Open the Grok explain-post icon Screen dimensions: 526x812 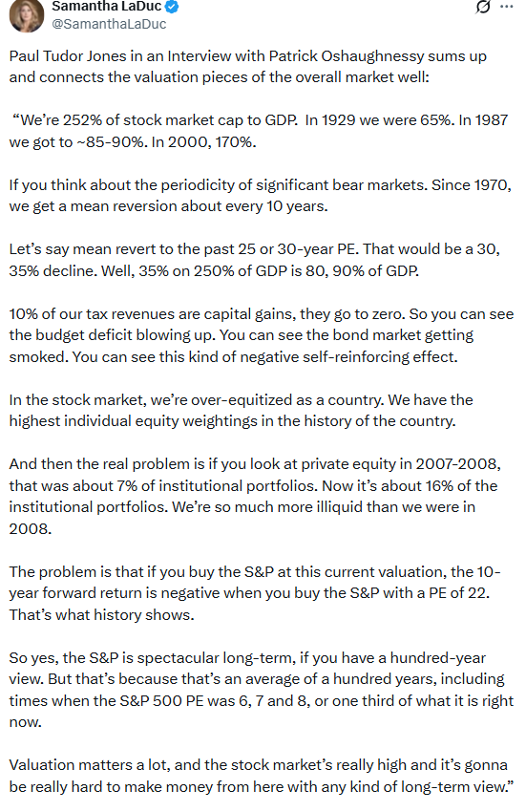point(482,7)
